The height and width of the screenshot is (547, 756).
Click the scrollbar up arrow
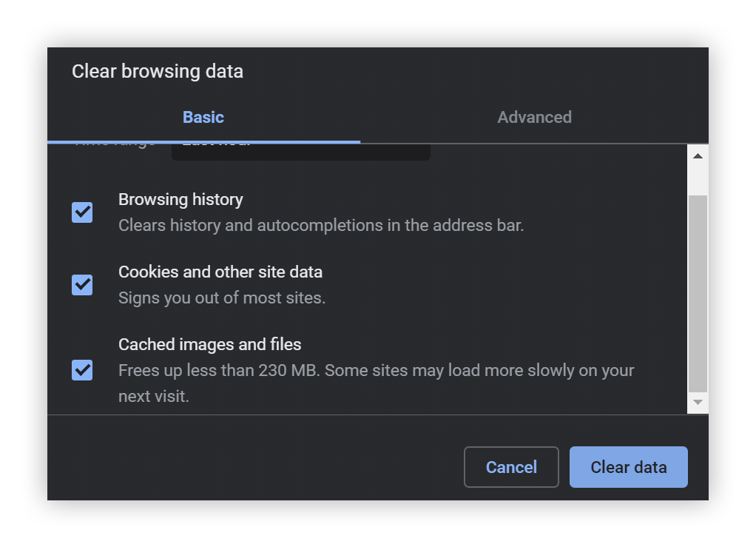tap(698, 155)
